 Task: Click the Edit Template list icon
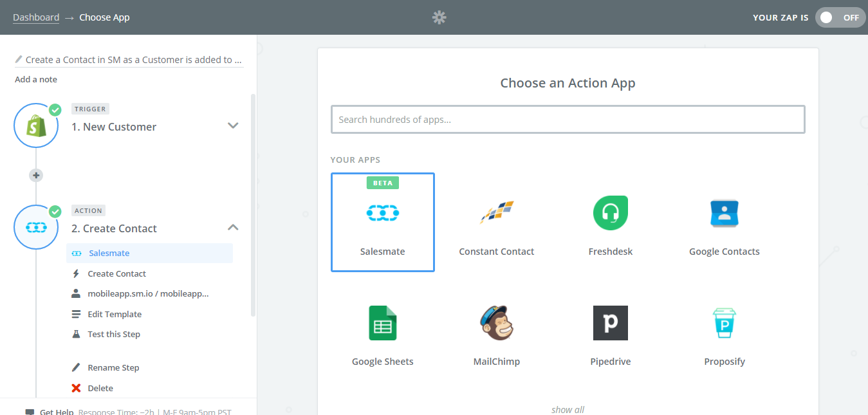76,314
